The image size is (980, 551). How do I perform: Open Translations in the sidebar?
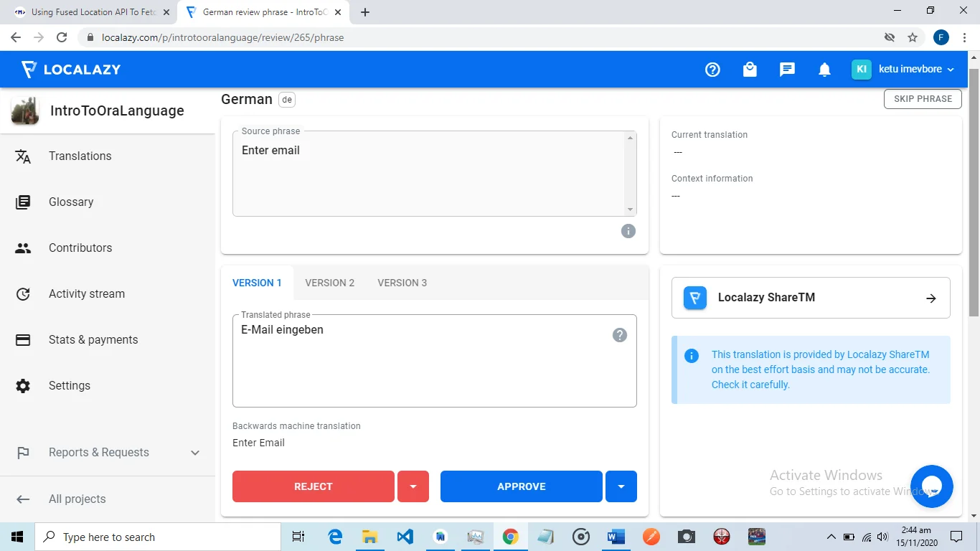(x=108, y=156)
